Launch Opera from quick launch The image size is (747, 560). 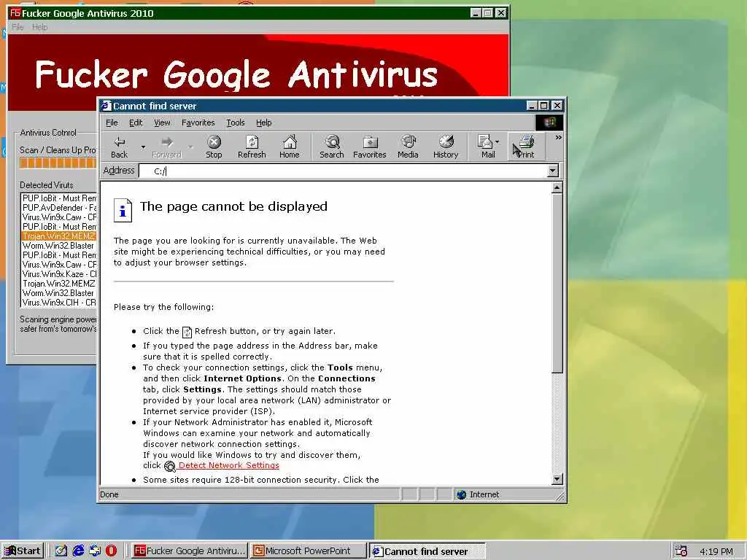[111, 551]
